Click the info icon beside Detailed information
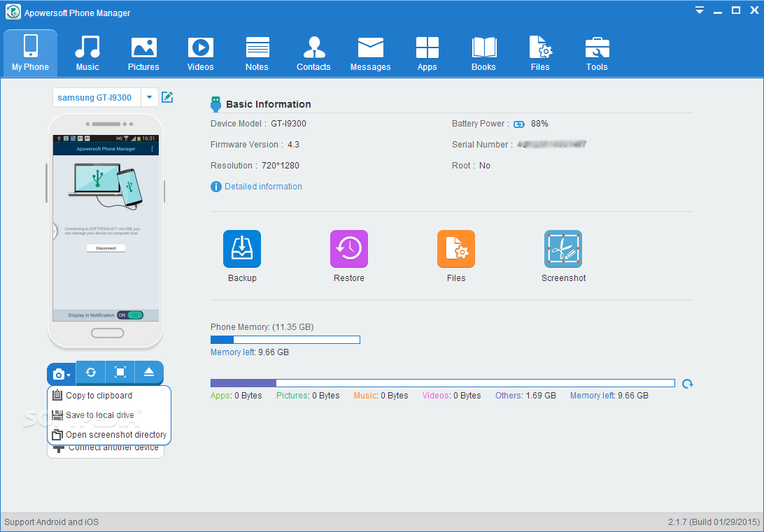Viewport: 764px width, 532px height. 216,187
